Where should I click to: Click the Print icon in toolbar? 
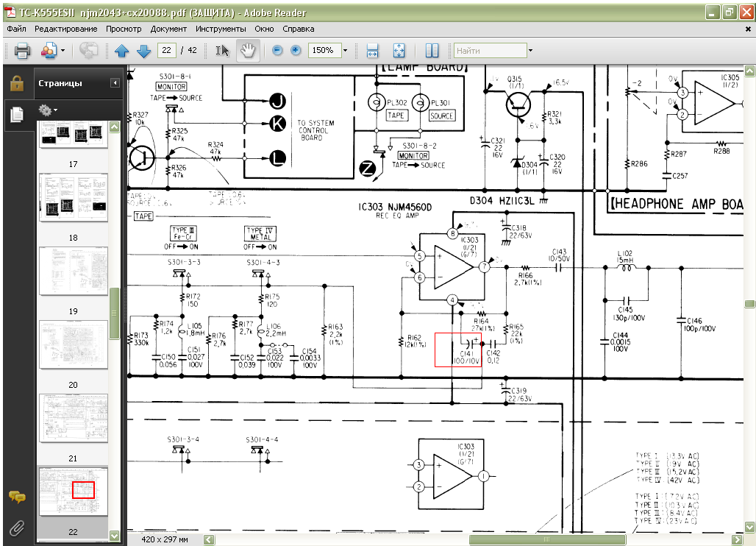22,51
